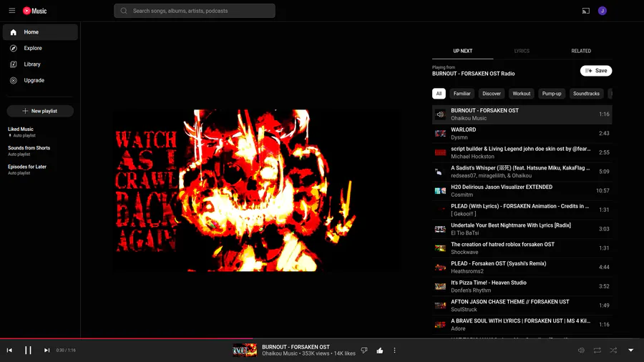644x362 pixels.
Task: Open artist Ohaikou Music in queue
Action: 469,118
